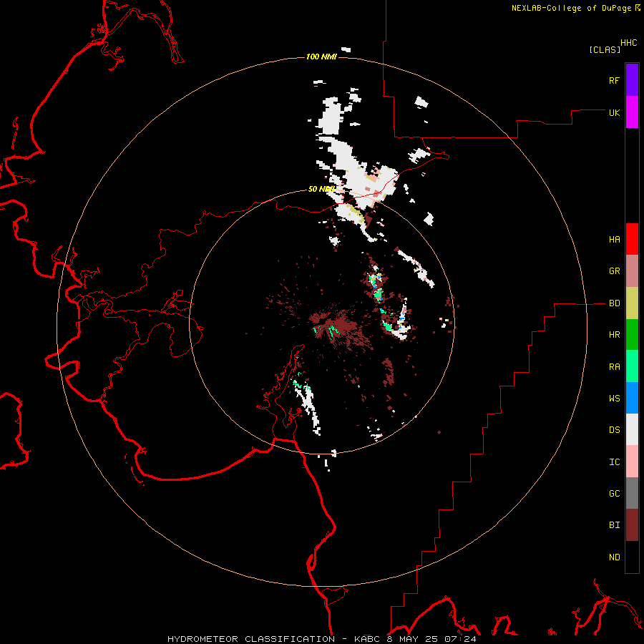Click the GC gray color swatch
This screenshot has height=644, width=644.
pos(632,493)
